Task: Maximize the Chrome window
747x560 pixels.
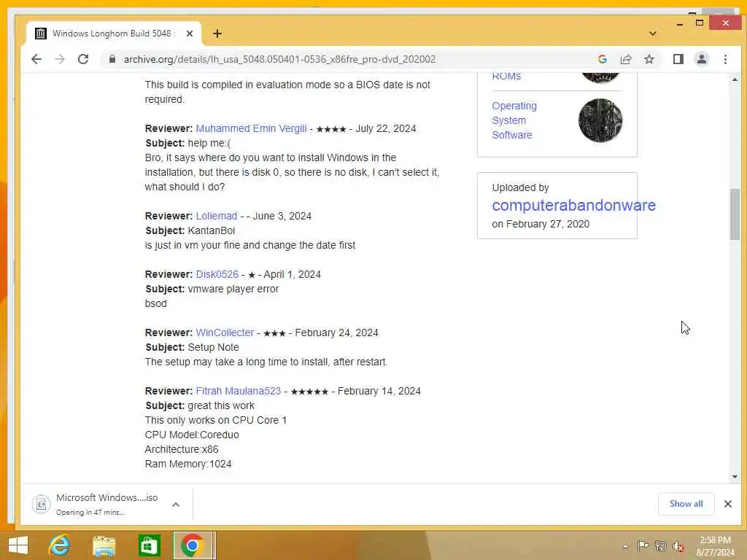Action: pyautogui.click(x=700, y=23)
